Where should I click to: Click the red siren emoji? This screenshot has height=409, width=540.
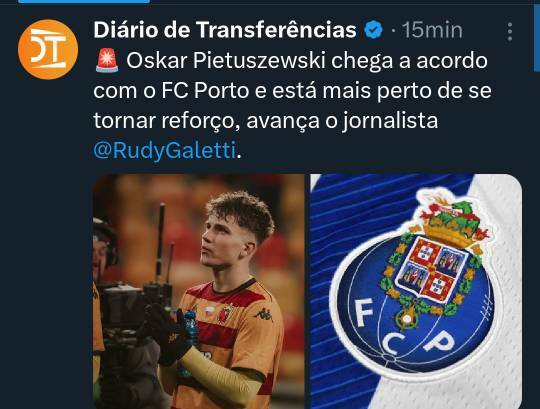pos(107,61)
